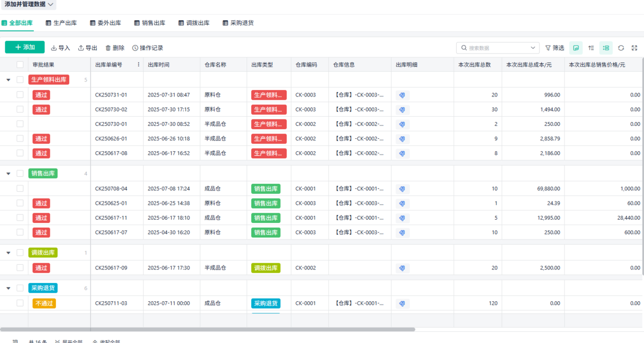The height and width of the screenshot is (343, 644).
Task: Open the 添加并管理数据 dropdown
Action: click(x=29, y=4)
